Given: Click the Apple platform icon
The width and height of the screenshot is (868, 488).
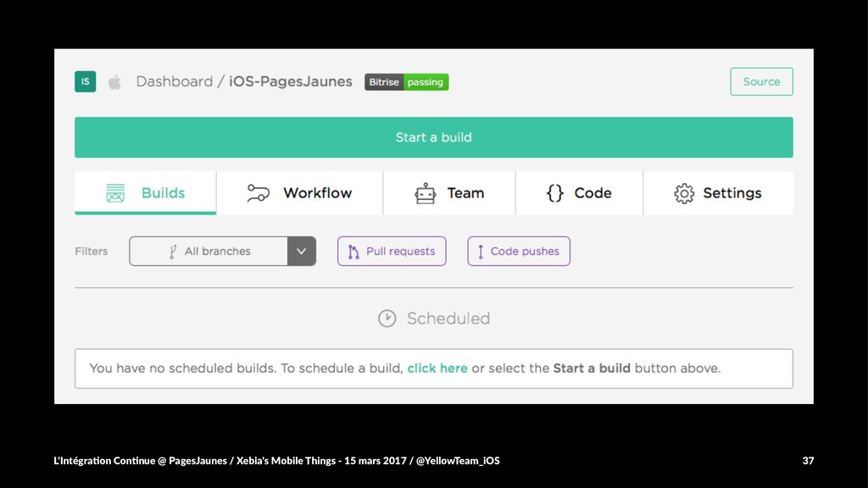Looking at the screenshot, I should coord(114,82).
